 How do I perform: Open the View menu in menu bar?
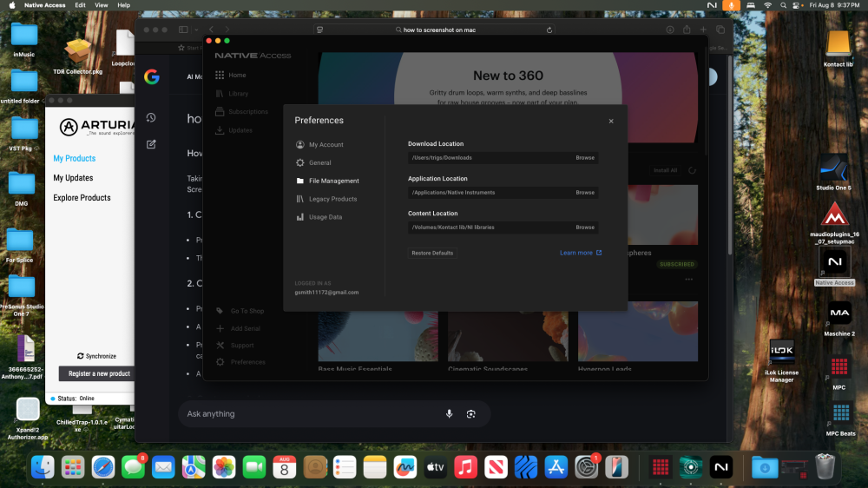click(102, 5)
